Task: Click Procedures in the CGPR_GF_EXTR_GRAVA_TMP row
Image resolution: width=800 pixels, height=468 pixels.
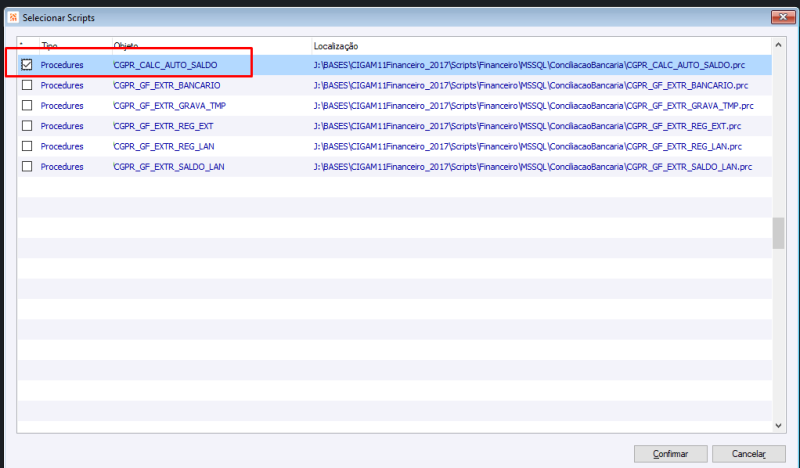Action: pos(62,106)
